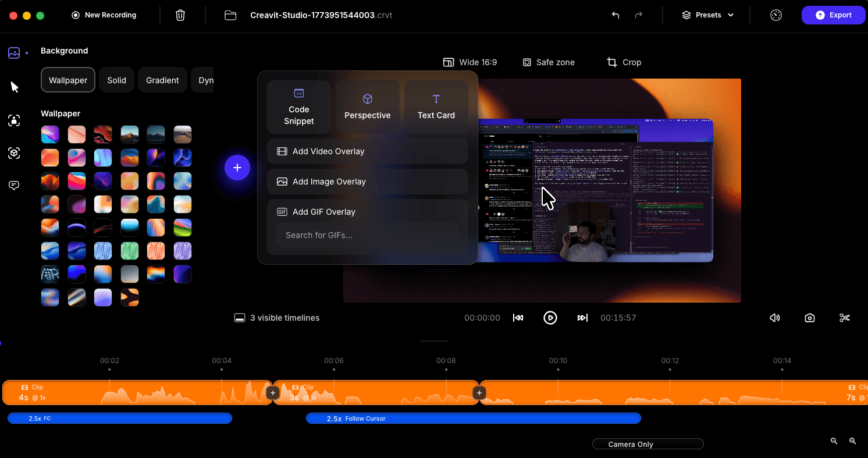
Task: Open camera framing options in the sidebar
Action: (x=14, y=120)
